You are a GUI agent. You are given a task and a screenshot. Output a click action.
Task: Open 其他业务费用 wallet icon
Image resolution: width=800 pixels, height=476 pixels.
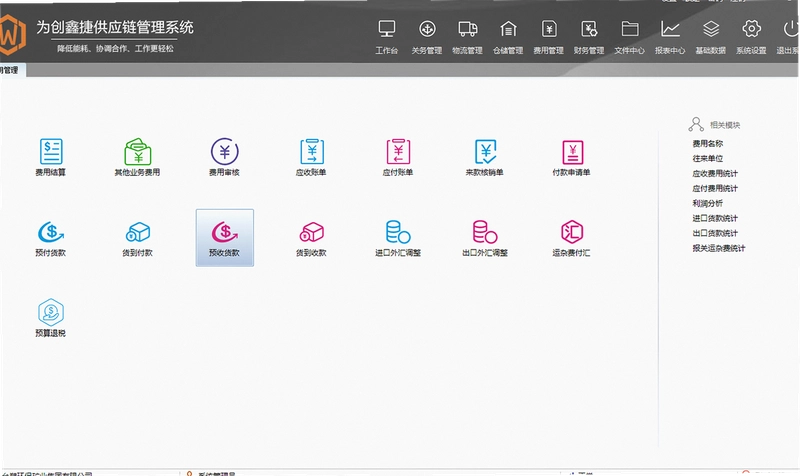[137, 151]
